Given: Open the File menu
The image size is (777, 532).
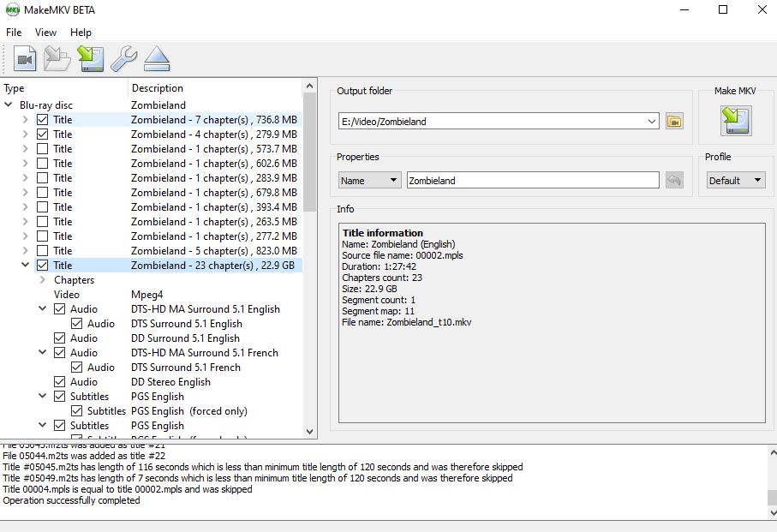Looking at the screenshot, I should [14, 33].
